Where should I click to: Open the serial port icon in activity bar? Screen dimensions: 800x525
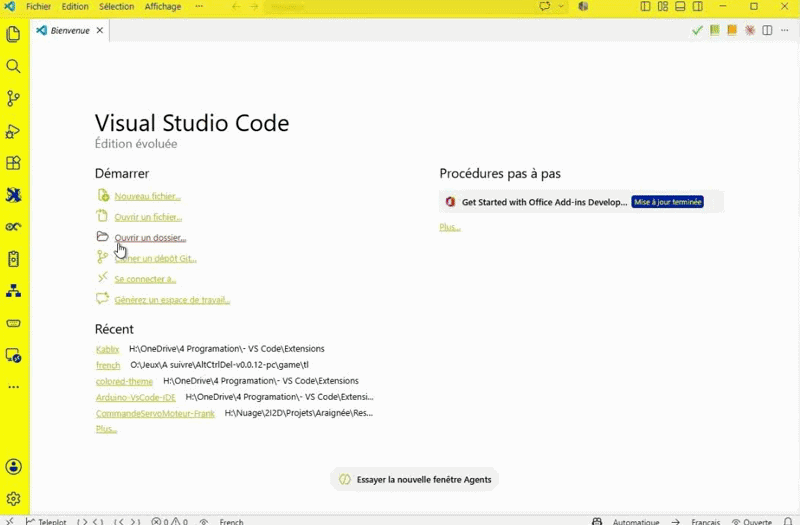coord(13,323)
